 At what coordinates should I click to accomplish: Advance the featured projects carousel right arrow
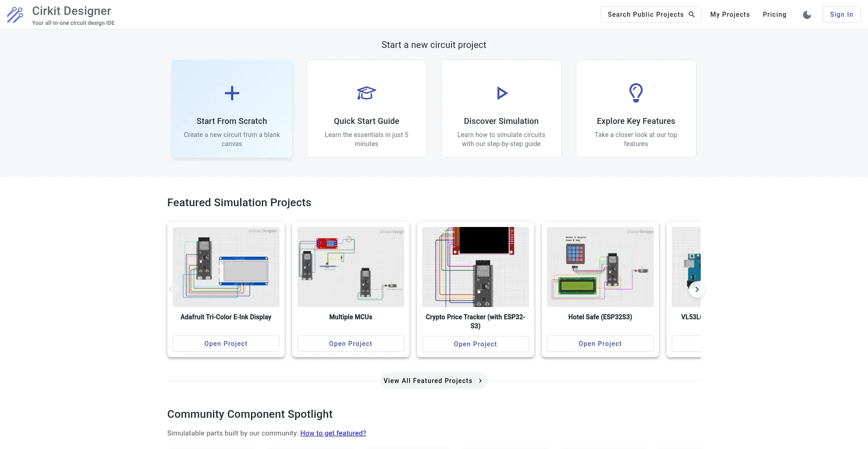[x=697, y=289]
